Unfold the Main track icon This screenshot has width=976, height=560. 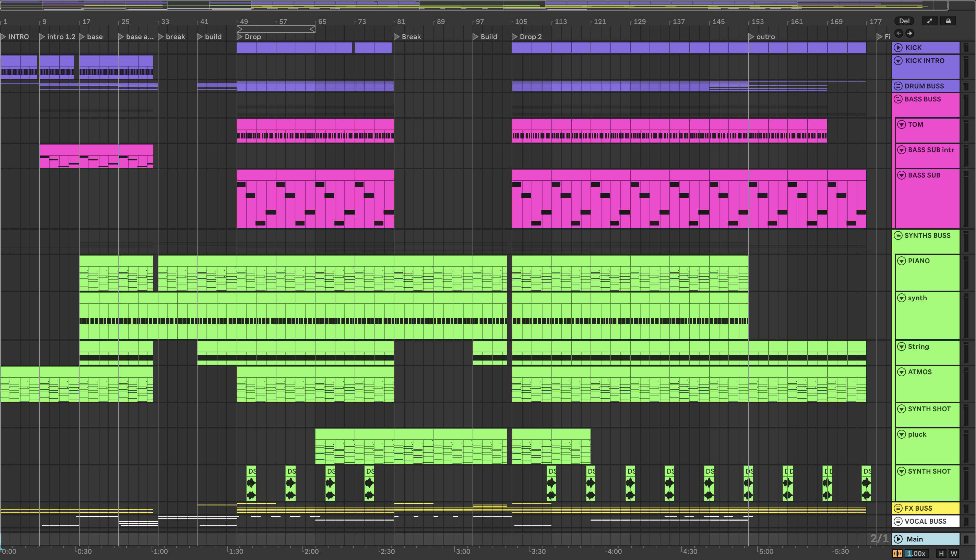(898, 539)
